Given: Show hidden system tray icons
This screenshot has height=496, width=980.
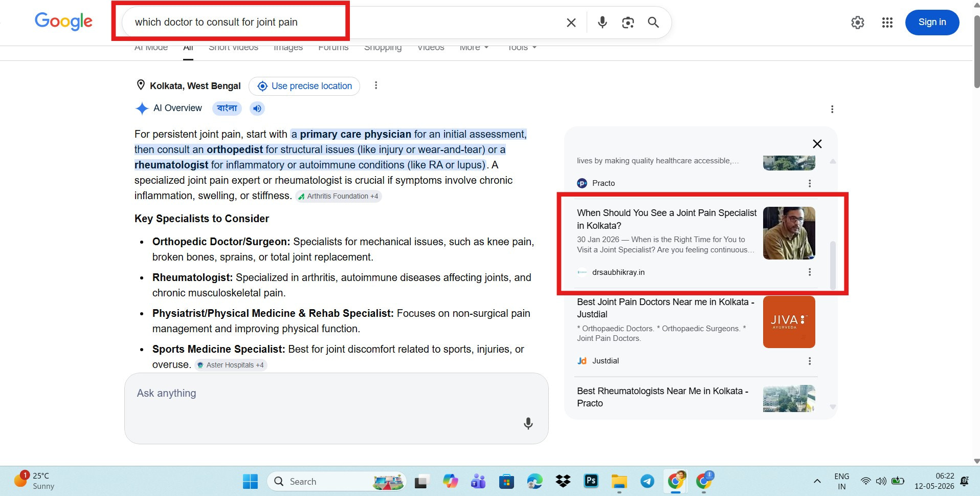Looking at the screenshot, I should [817, 481].
